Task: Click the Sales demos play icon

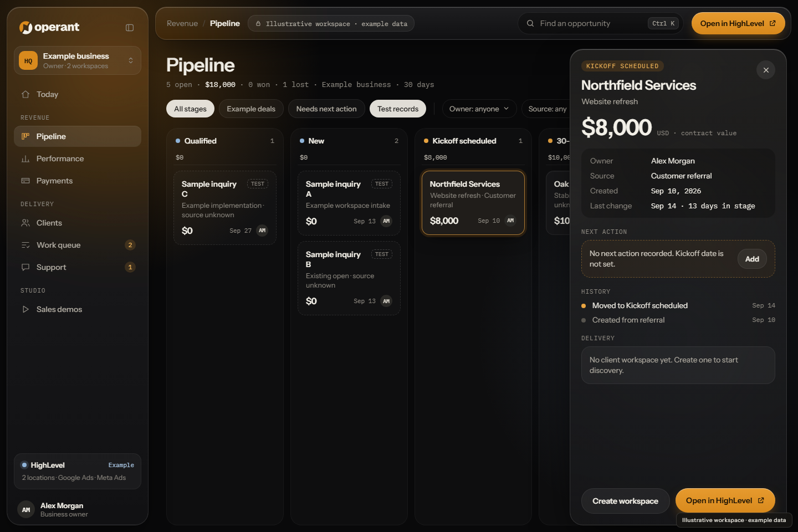Action: click(x=25, y=309)
